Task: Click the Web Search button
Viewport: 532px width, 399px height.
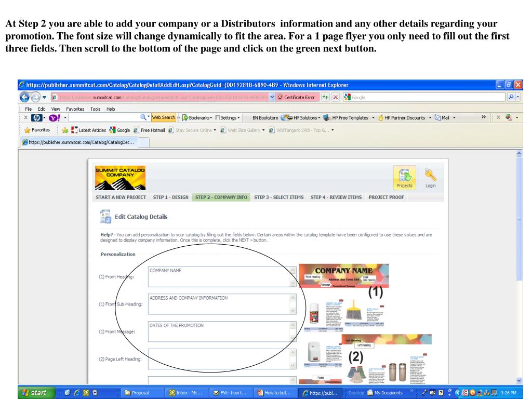Action: click(163, 117)
